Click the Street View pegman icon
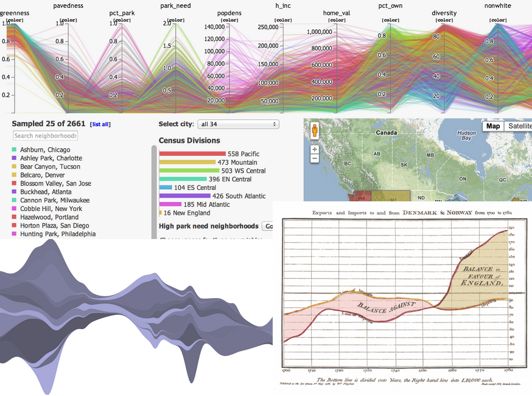The width and height of the screenshot is (532, 396). click(315, 131)
